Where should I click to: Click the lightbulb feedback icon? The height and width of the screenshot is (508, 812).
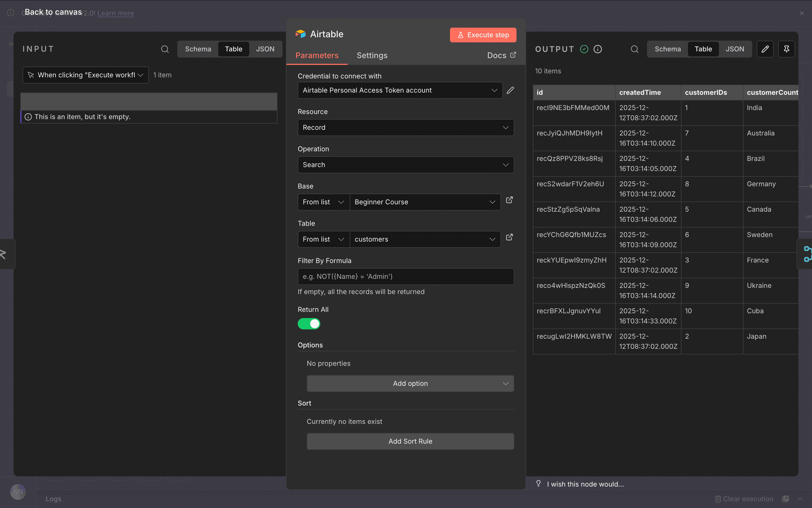pos(539,483)
